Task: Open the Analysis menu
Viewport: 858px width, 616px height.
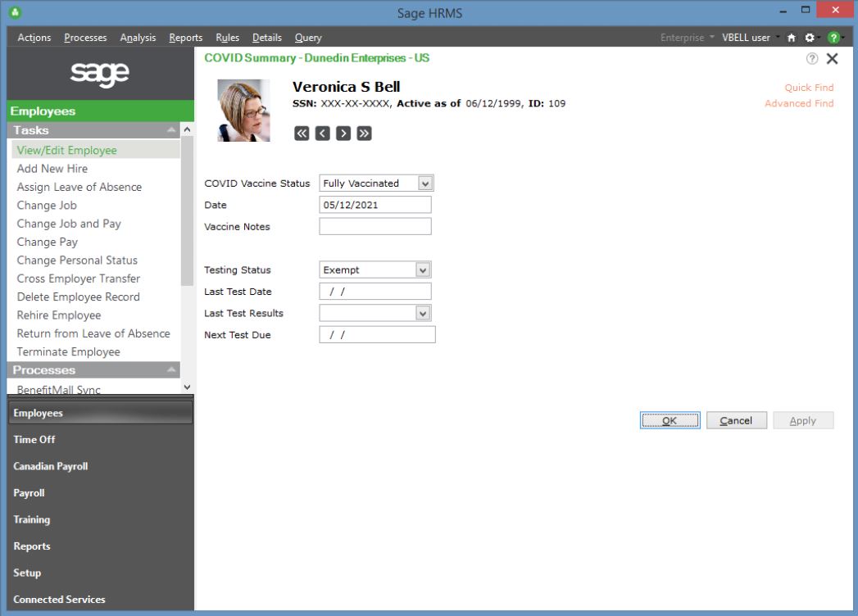Action: (138, 38)
